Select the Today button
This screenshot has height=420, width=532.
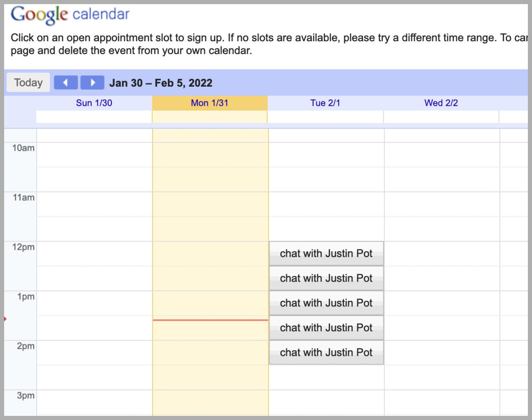(x=27, y=82)
